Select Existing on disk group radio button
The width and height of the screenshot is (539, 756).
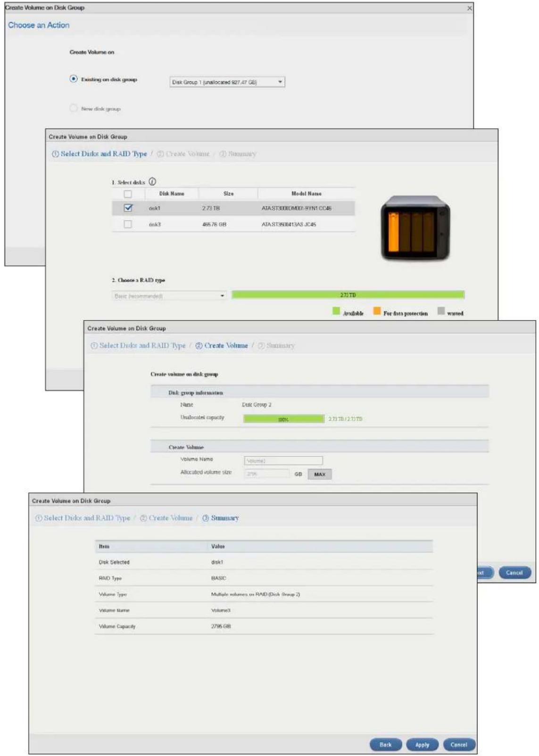click(74, 79)
